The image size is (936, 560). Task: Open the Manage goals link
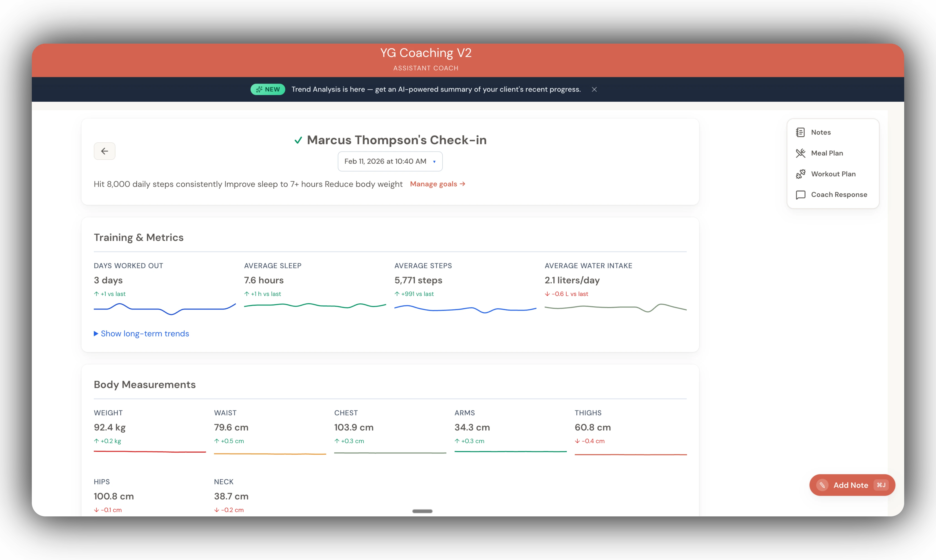coord(437,184)
